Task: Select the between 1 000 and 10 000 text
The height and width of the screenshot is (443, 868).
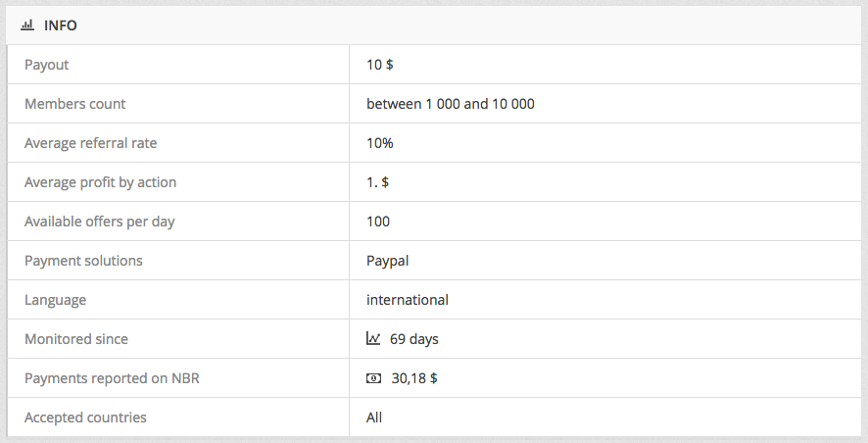Action: coord(451,104)
